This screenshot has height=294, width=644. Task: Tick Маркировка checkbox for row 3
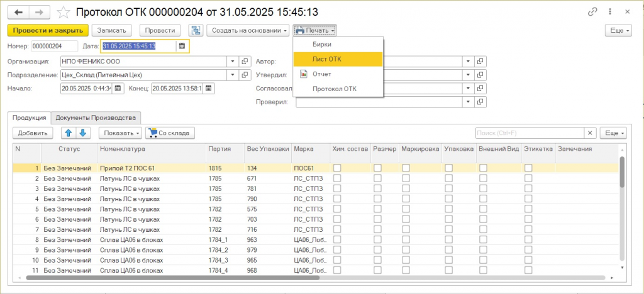tap(406, 188)
